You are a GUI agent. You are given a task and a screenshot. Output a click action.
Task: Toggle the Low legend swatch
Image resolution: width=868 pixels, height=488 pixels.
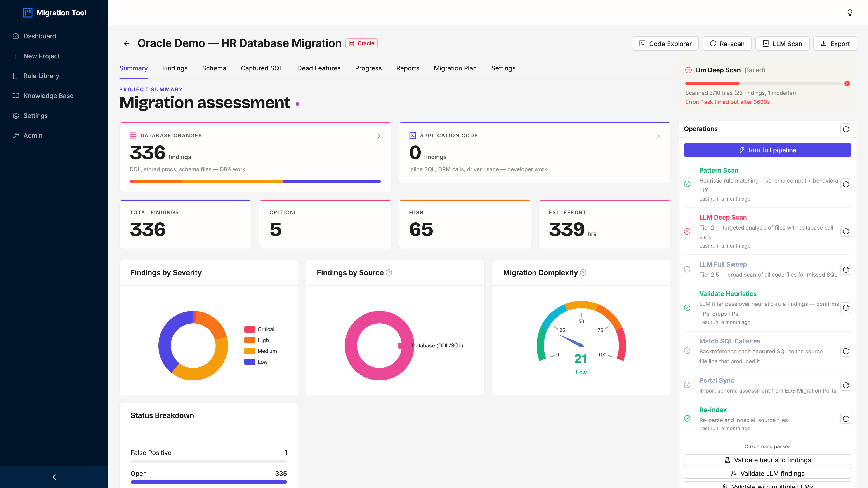(x=249, y=362)
